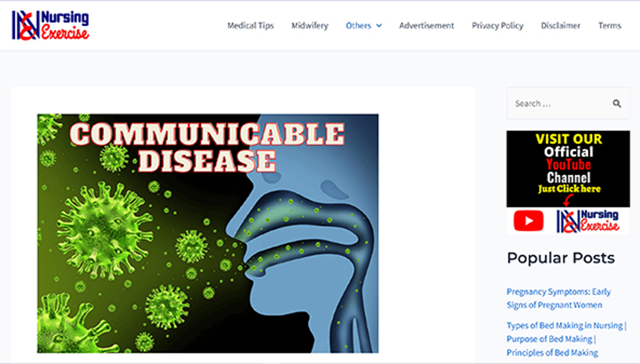Click the Nursing Exercise logo in header
The width and height of the screenshot is (640, 364).
click(50, 25)
